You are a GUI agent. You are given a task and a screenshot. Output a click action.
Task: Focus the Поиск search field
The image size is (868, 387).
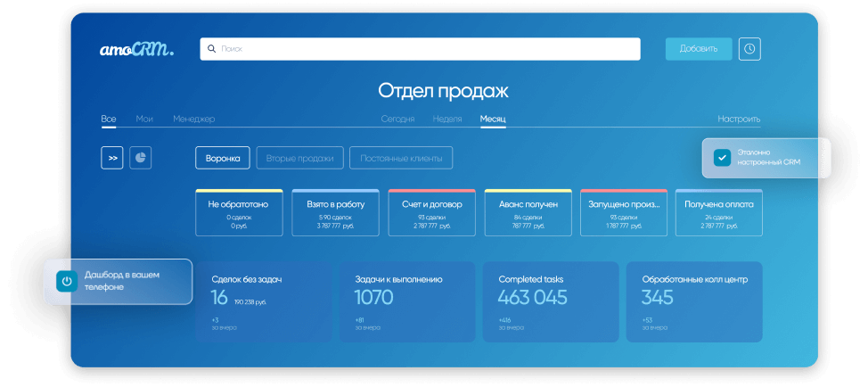(x=420, y=49)
